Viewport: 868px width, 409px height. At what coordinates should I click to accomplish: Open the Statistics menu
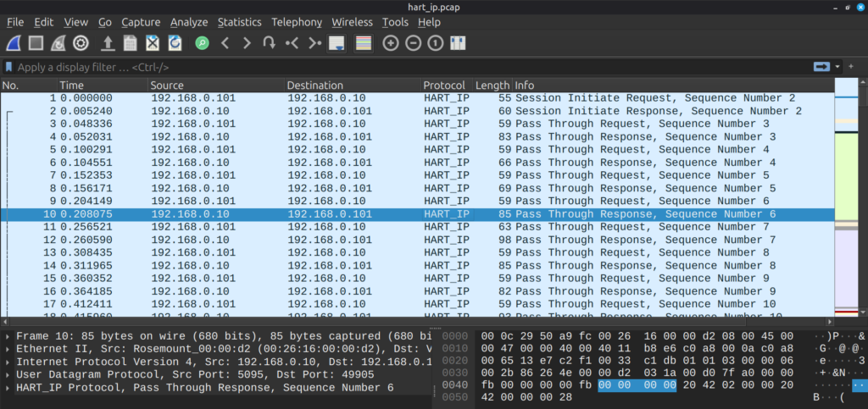tap(239, 22)
